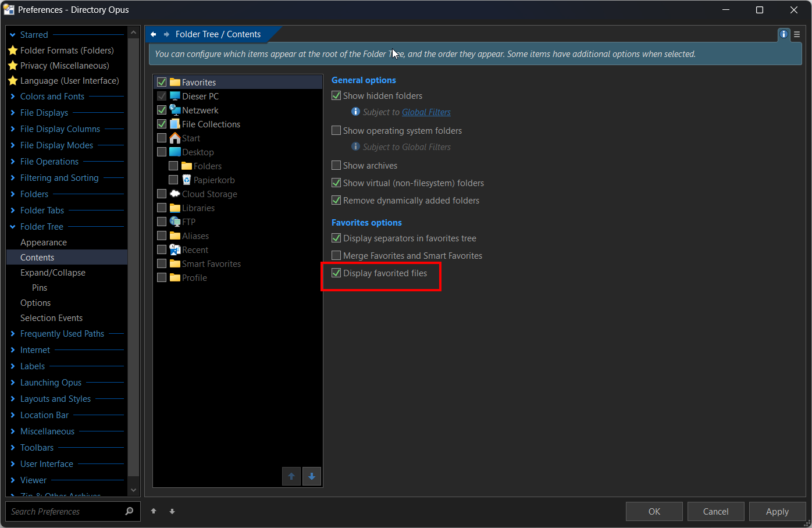Click the Cancel button

[716, 512]
